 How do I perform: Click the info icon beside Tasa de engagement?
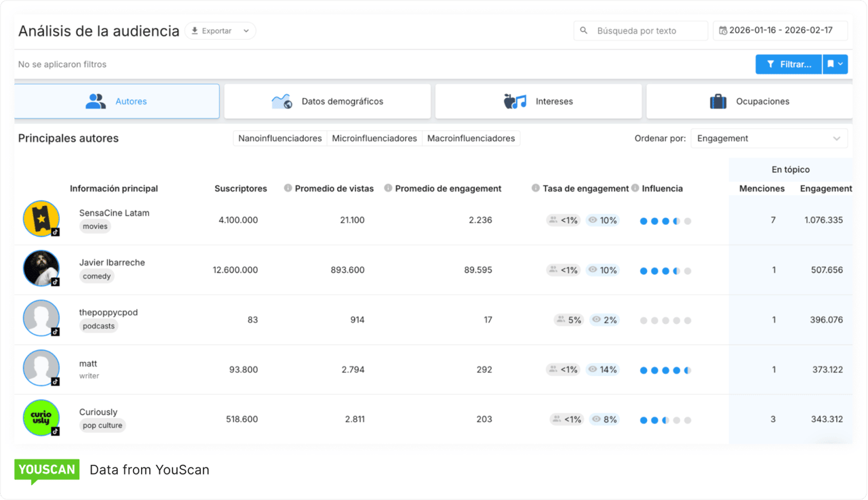(536, 188)
